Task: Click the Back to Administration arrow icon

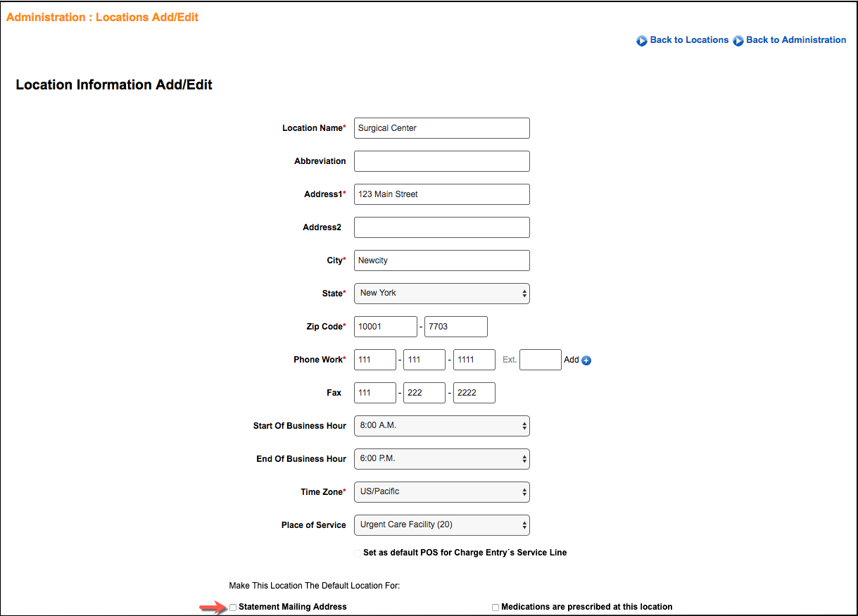Action: click(738, 41)
